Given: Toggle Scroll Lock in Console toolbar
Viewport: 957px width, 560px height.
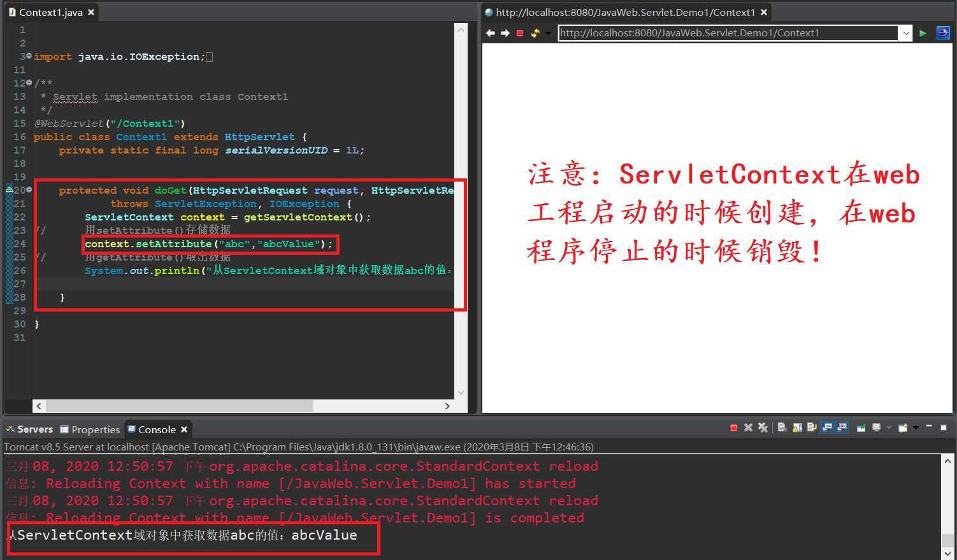Looking at the screenshot, I should (x=797, y=428).
